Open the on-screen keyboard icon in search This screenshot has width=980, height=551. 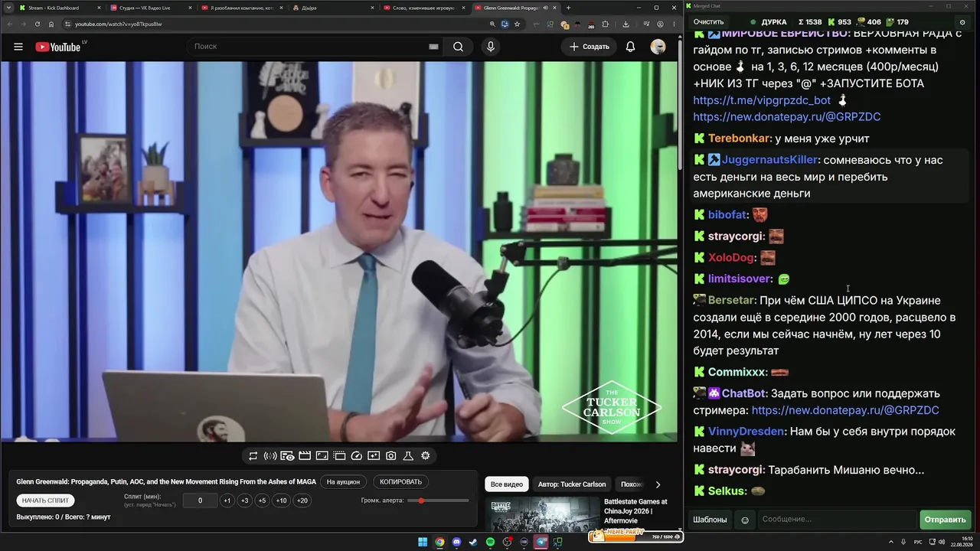433,47
